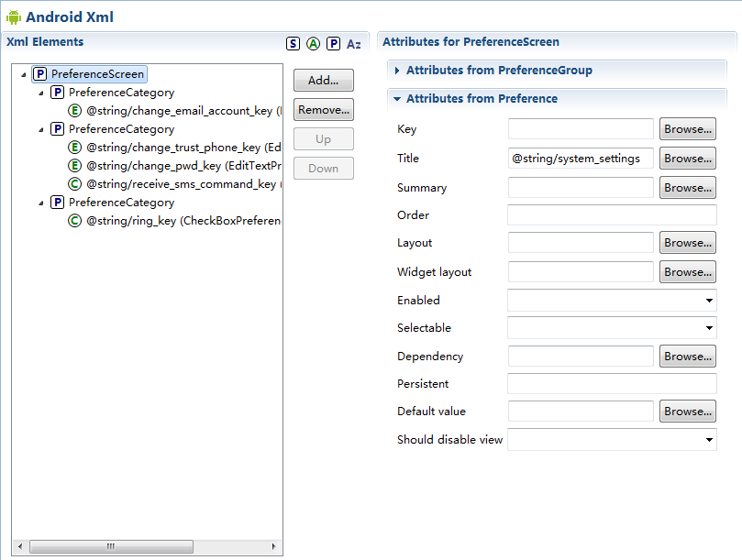Click the S filter icon in Xml Elements header
This screenshot has width=742, height=560.
pos(293,43)
